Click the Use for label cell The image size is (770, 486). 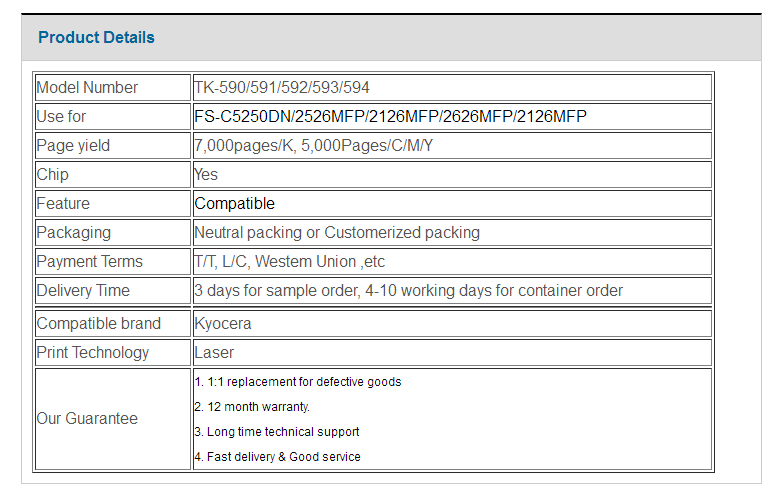click(113, 116)
